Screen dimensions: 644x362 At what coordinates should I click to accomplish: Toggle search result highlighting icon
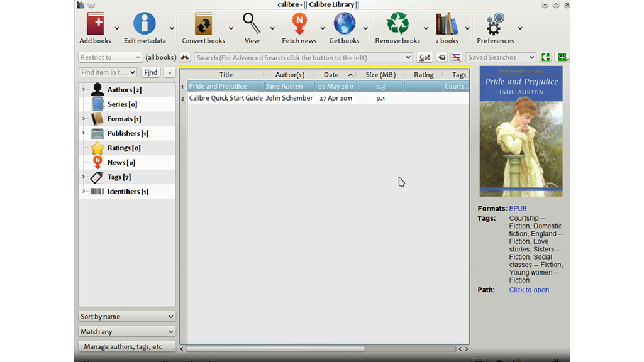(457, 57)
